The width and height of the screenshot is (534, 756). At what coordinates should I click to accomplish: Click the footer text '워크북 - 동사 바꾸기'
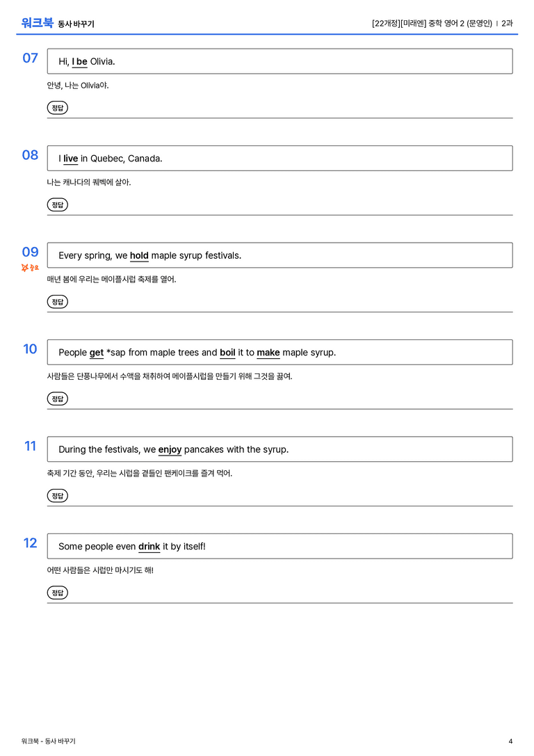(48, 741)
